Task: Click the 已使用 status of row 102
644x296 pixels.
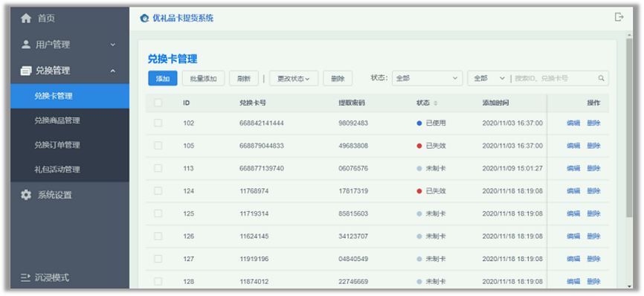Action: [x=431, y=123]
